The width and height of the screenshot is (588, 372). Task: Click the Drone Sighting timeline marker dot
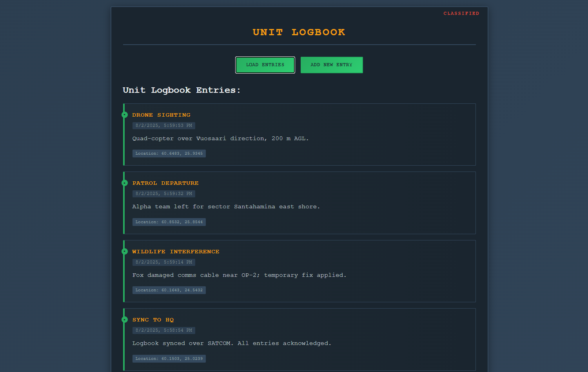[x=125, y=115]
